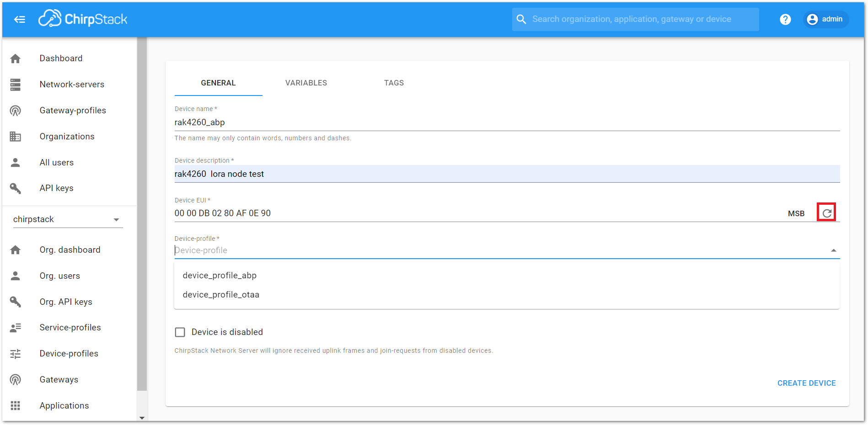Click the Org. users person icon

coord(16,276)
